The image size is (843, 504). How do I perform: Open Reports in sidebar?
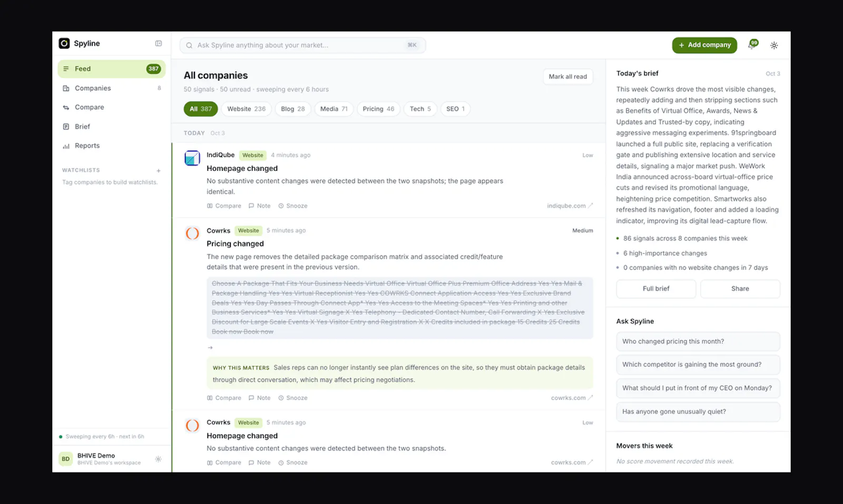(112, 146)
